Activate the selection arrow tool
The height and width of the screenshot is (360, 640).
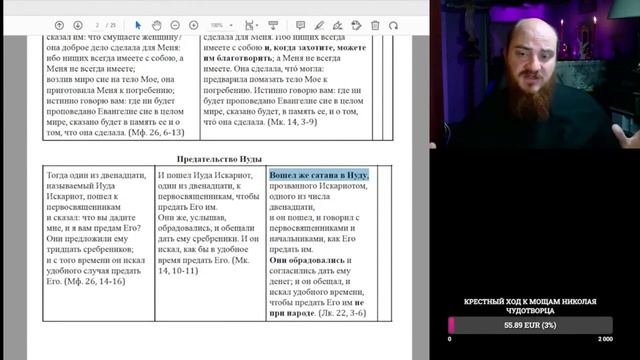pyautogui.click(x=138, y=25)
